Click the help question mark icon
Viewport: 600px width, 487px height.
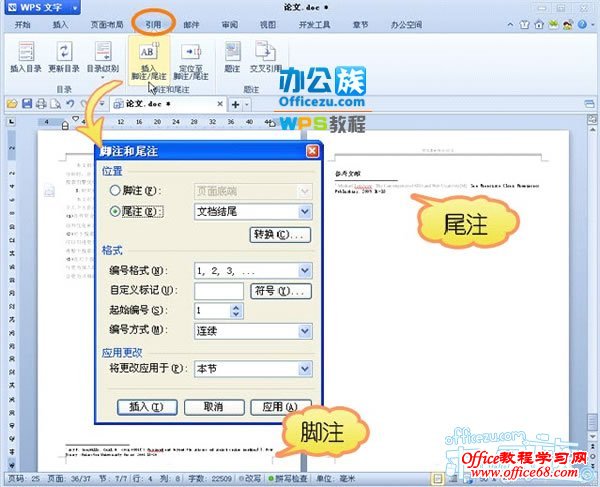582,24
